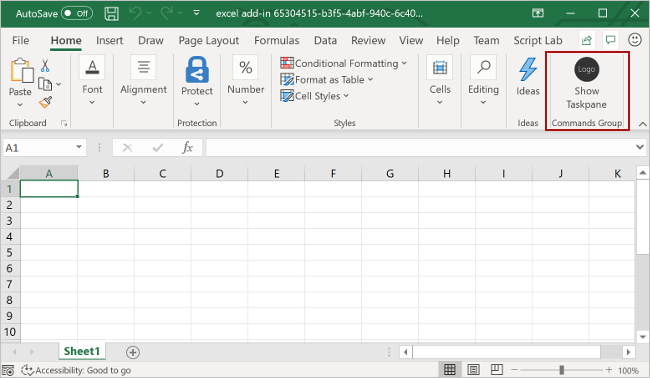
Task: Undo the last action
Action: (135, 13)
